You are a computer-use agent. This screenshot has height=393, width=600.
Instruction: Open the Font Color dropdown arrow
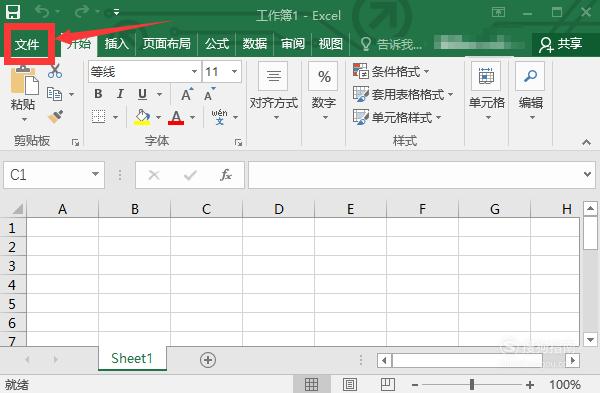click(x=192, y=117)
